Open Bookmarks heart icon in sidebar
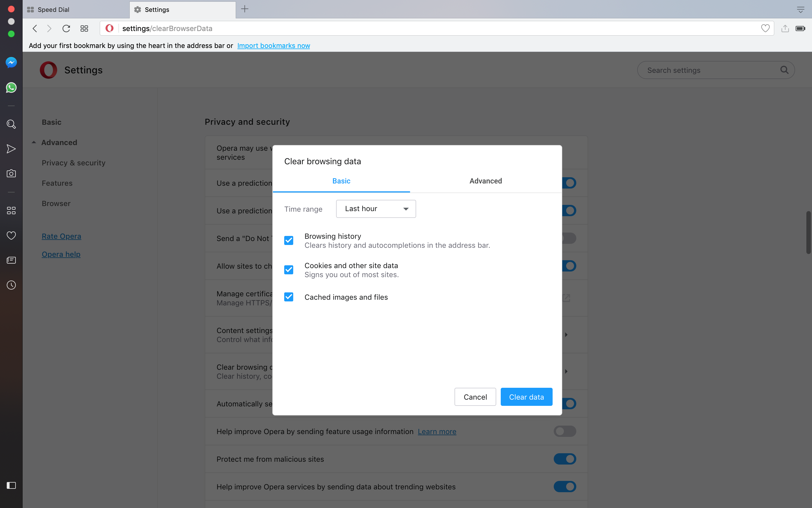The width and height of the screenshot is (812, 508). (x=11, y=236)
